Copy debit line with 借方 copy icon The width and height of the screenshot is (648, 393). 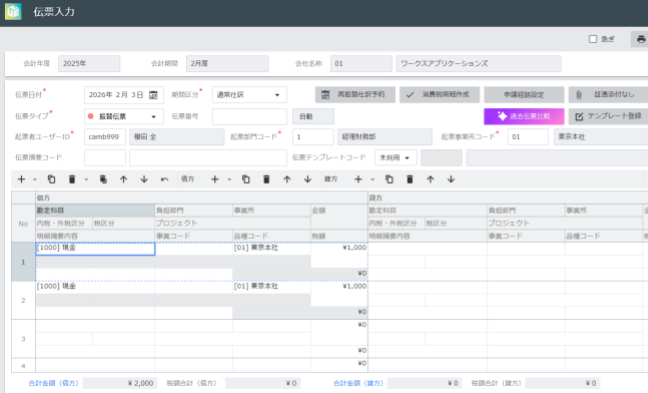(x=246, y=179)
